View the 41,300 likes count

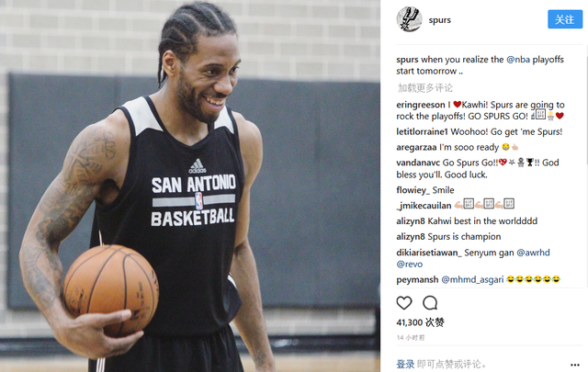pyautogui.click(x=420, y=322)
